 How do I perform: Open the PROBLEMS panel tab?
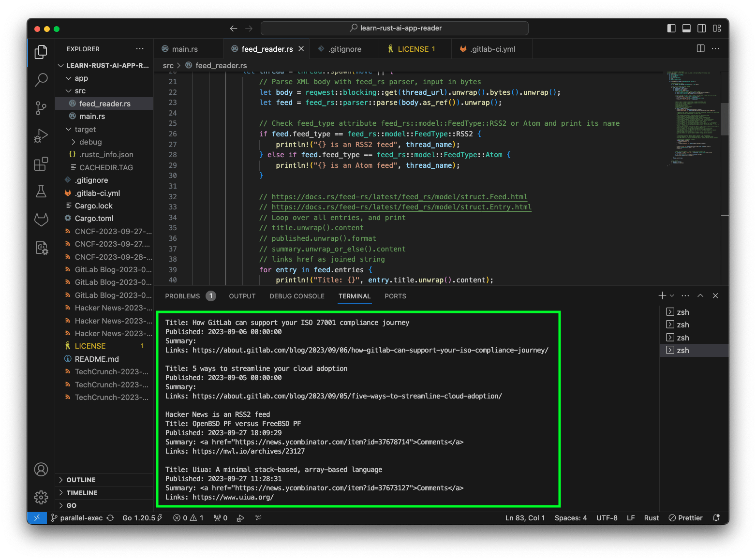190,296
